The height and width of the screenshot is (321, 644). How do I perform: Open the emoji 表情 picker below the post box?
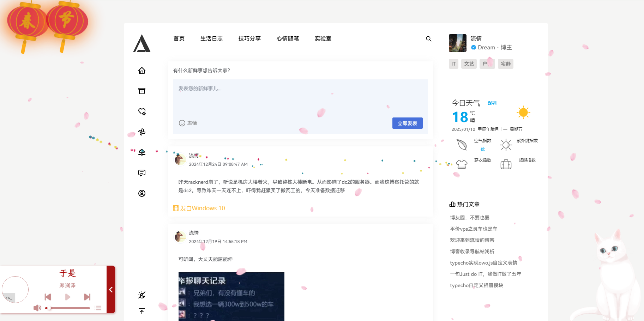pyautogui.click(x=188, y=123)
